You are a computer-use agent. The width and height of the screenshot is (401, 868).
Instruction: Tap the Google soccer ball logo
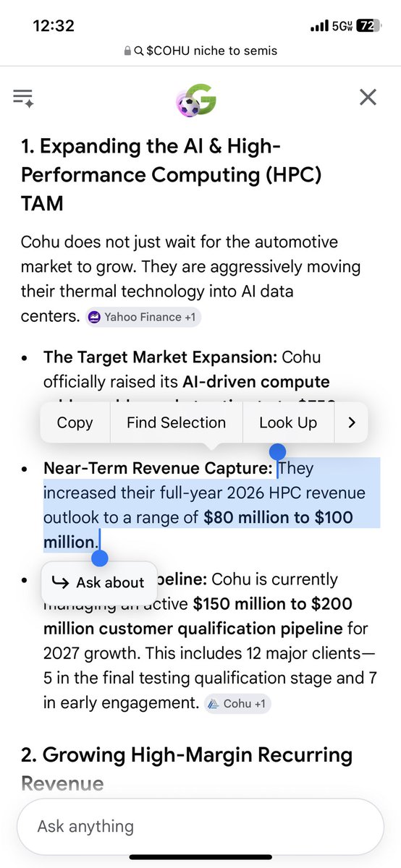(196, 99)
